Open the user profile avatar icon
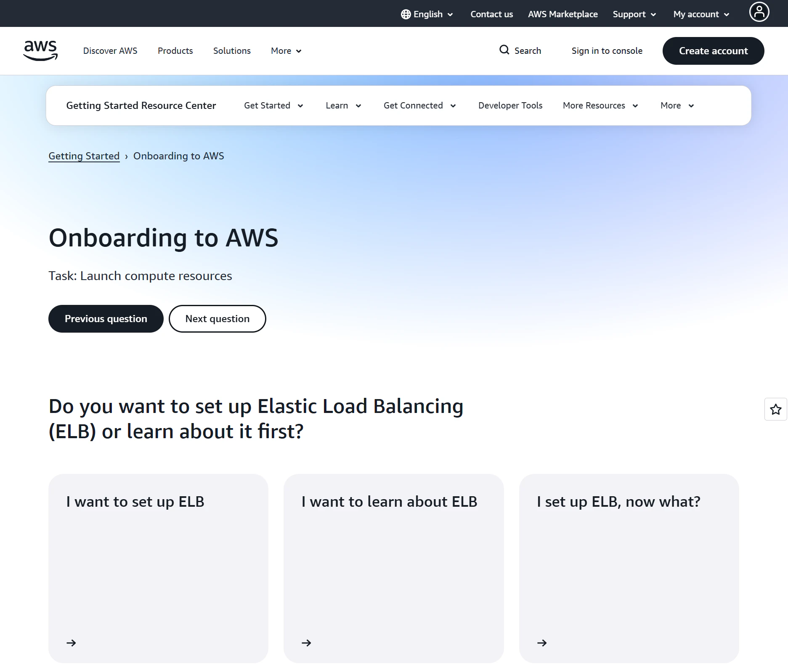788x672 pixels. pos(759,12)
